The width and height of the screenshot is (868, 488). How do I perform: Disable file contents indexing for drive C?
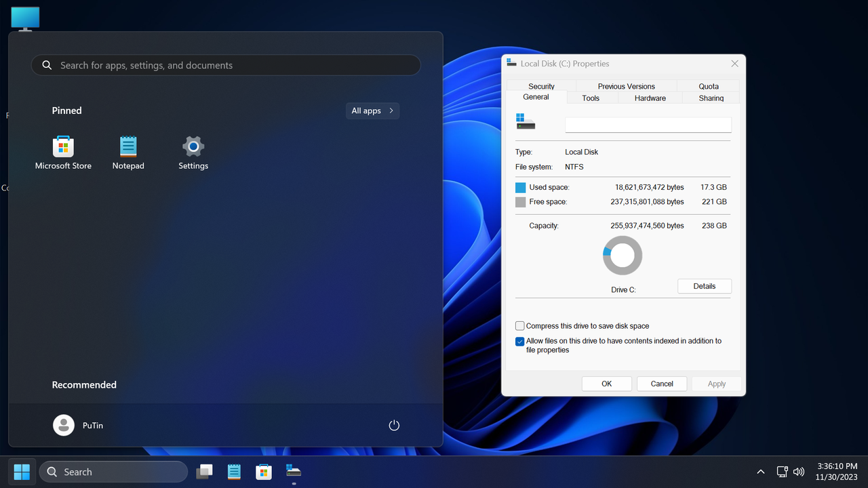(519, 341)
